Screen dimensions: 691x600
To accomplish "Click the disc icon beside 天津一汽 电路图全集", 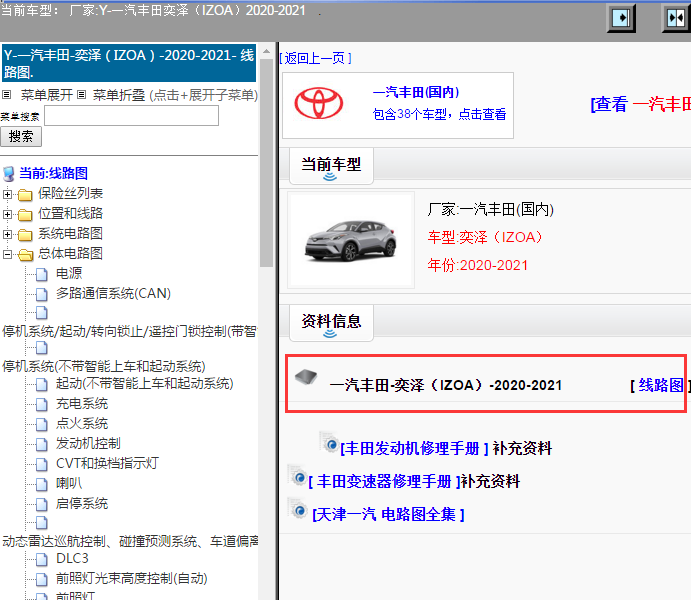I will point(297,509).
